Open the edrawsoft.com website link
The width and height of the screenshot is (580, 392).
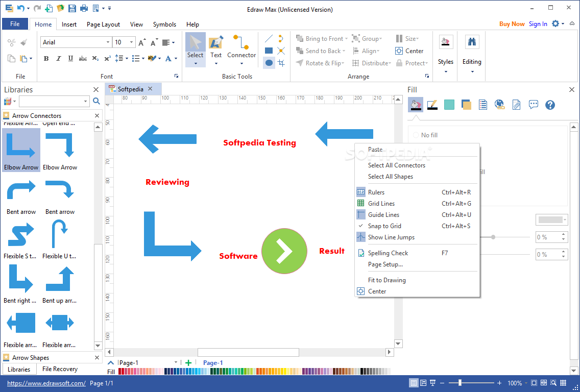46,383
